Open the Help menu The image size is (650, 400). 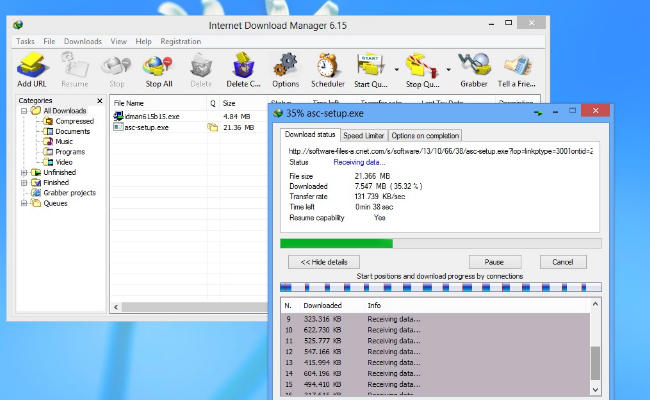(x=143, y=41)
